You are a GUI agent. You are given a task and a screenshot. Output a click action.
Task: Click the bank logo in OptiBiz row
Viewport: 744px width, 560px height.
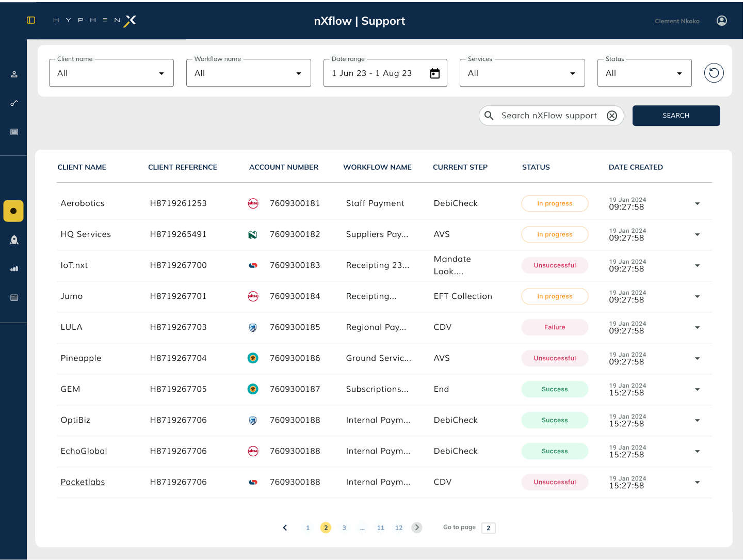[253, 420]
